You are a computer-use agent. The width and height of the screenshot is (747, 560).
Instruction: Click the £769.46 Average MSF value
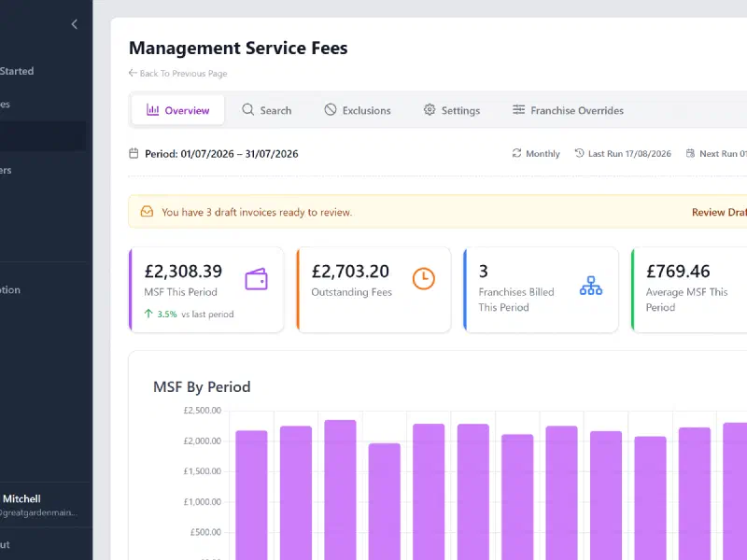click(678, 272)
